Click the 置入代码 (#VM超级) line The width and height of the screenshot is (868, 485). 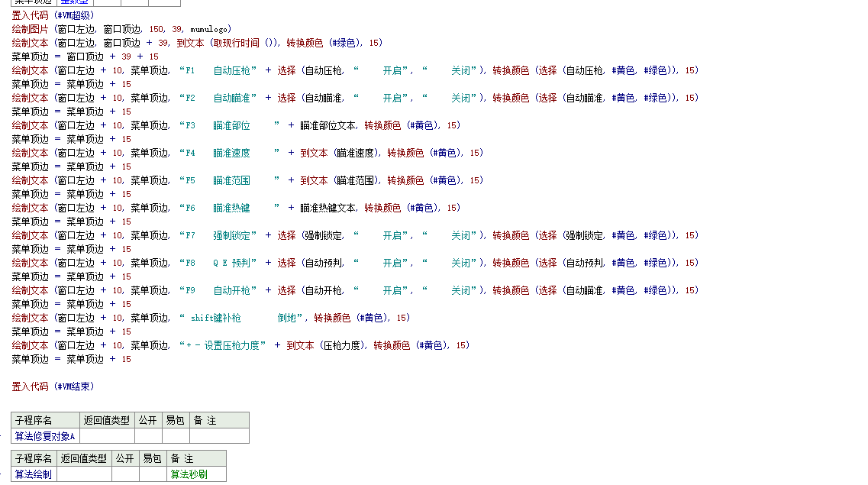[53, 15]
